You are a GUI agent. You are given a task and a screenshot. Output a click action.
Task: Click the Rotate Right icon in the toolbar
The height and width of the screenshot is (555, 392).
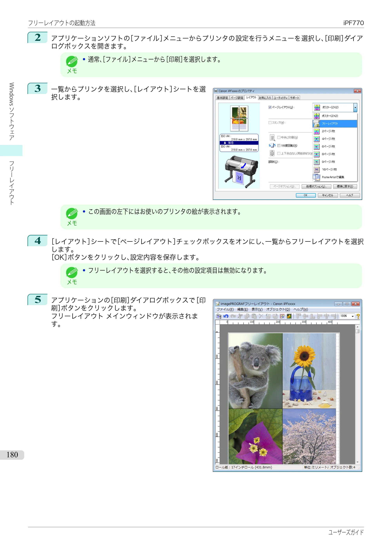[x=275, y=316]
